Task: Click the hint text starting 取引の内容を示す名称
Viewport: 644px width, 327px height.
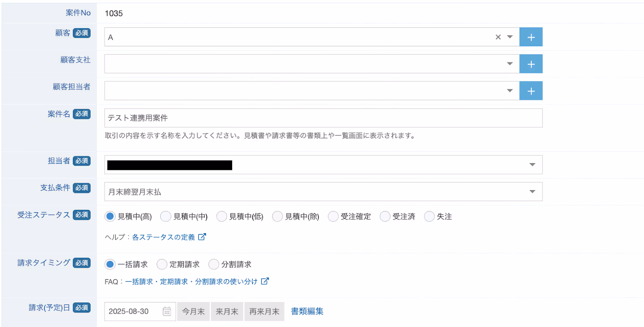Action: coord(260,136)
